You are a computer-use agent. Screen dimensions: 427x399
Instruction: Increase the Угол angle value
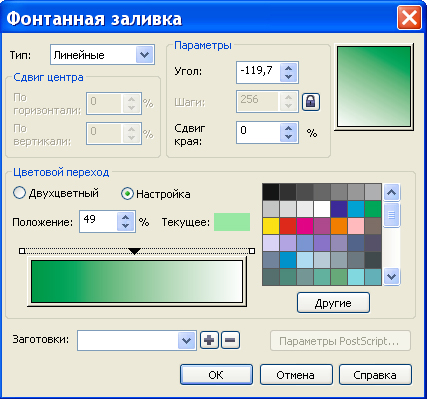[288, 68]
